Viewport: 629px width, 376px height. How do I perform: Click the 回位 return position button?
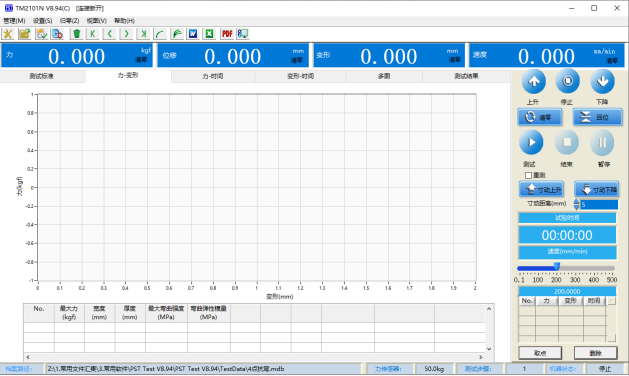597,117
